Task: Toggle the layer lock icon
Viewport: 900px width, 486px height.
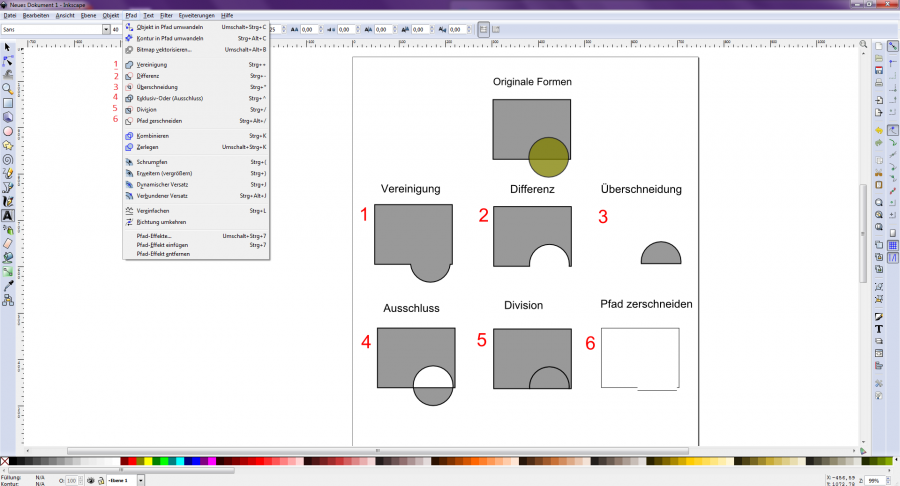Action: (x=101, y=481)
